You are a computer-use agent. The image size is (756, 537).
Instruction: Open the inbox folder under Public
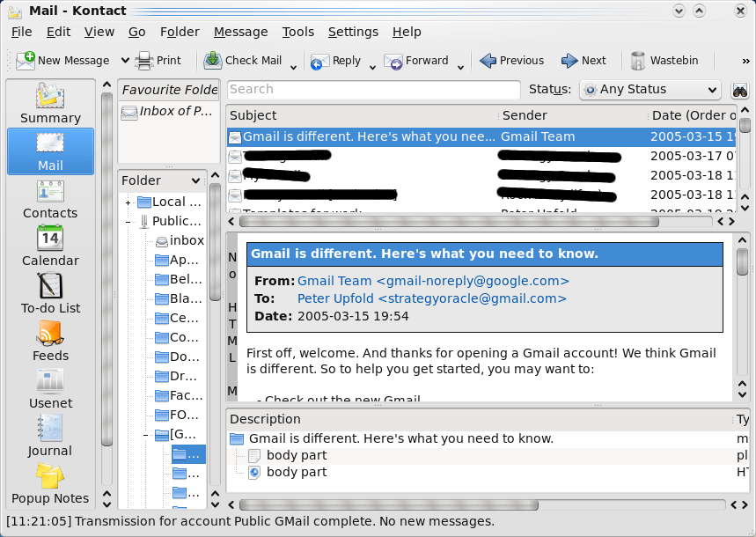(180, 240)
